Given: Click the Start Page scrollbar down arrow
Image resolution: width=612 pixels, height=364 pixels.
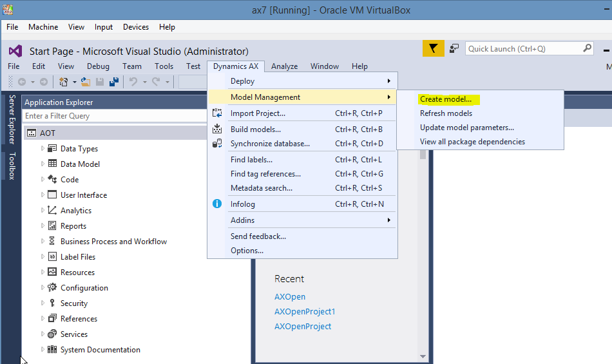Looking at the screenshot, I should [x=423, y=356].
